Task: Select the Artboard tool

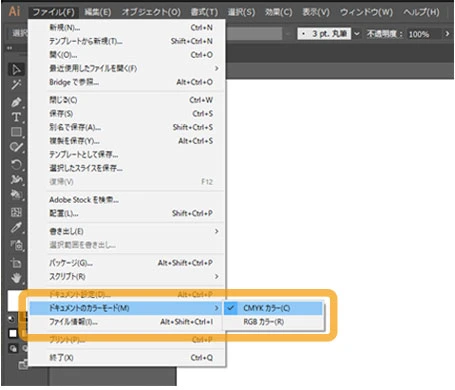Action: tap(16, 263)
